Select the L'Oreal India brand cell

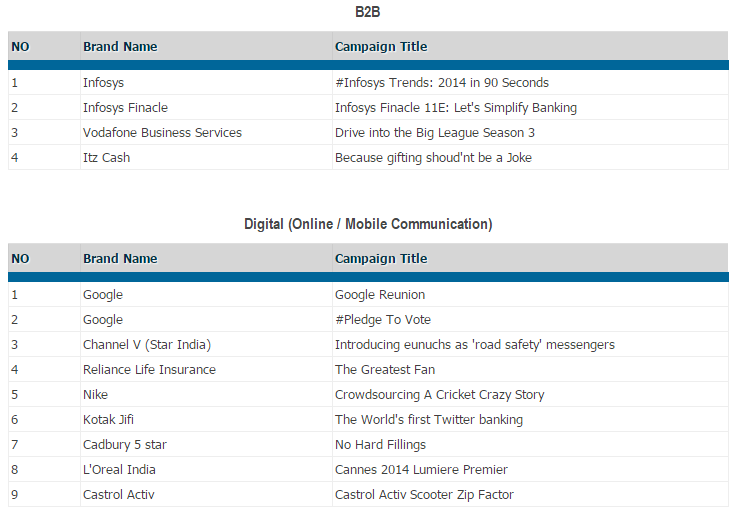point(119,470)
